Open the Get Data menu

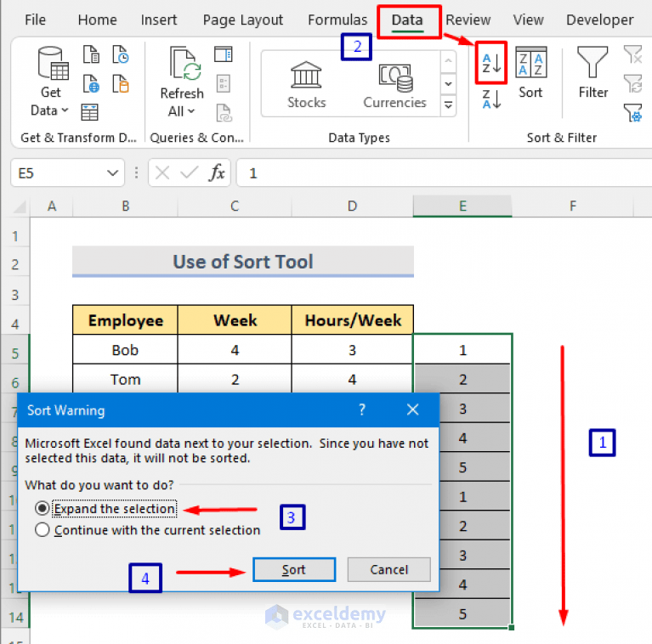pos(50,81)
